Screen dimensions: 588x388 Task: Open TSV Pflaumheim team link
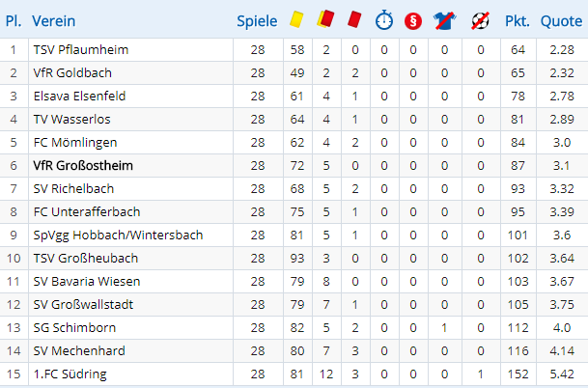[81, 49]
